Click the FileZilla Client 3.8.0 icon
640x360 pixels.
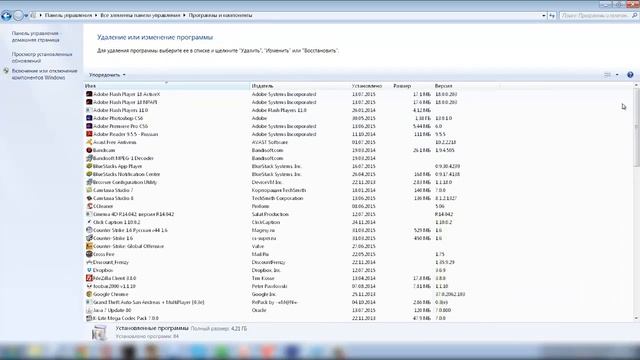click(x=89, y=278)
